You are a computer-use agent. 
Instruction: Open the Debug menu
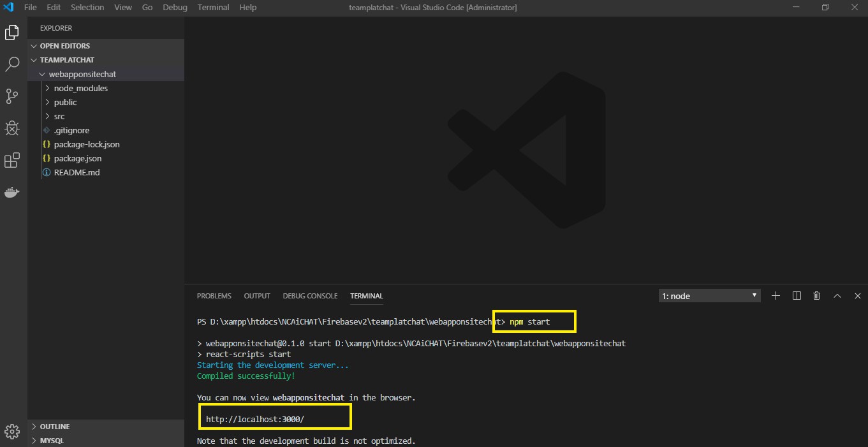175,8
